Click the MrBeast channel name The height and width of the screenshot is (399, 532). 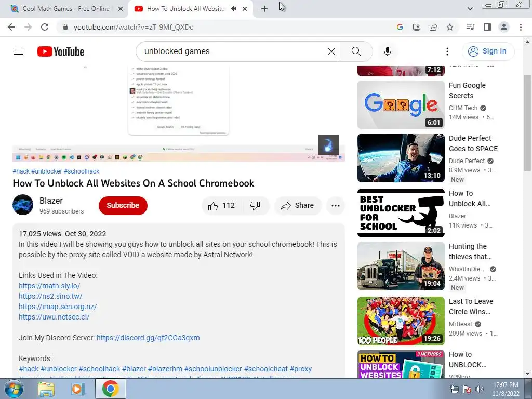pos(460,324)
